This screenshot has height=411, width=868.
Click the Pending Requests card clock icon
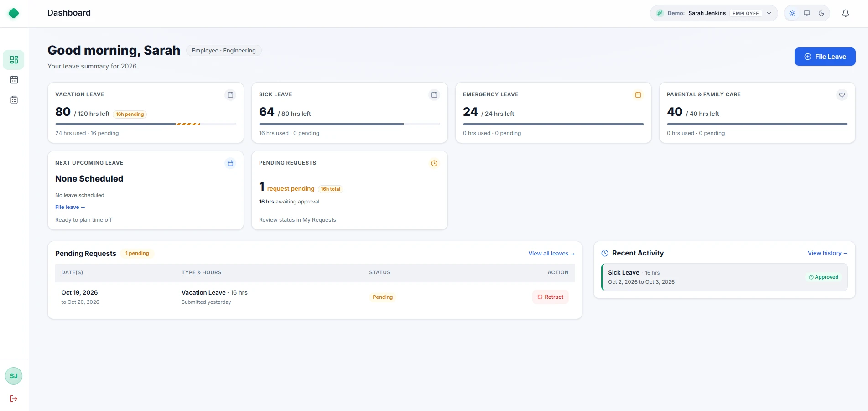pyautogui.click(x=434, y=163)
